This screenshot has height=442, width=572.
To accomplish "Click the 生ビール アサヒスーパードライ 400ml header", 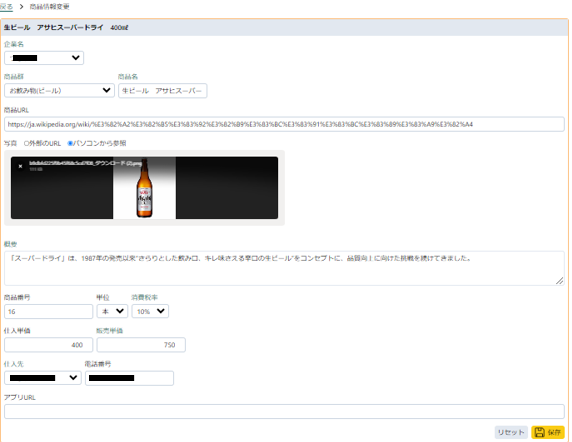I will pos(66,27).
